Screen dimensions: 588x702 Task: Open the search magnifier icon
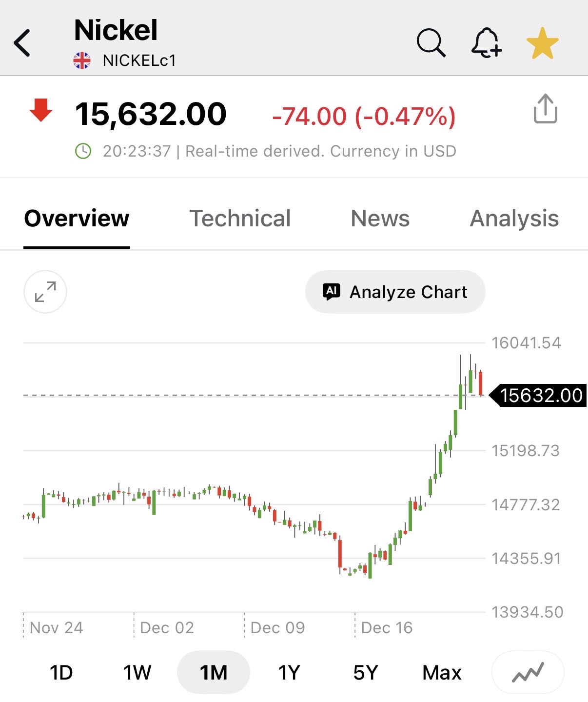[431, 43]
